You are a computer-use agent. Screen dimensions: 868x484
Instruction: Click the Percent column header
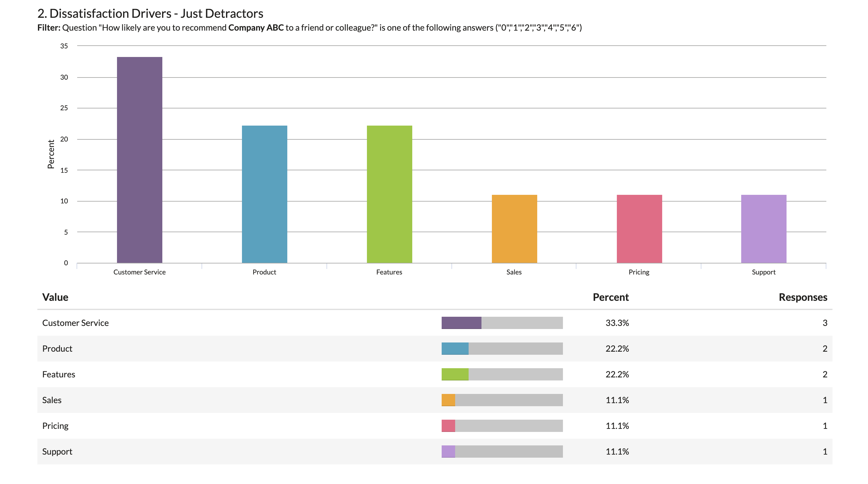tap(610, 297)
